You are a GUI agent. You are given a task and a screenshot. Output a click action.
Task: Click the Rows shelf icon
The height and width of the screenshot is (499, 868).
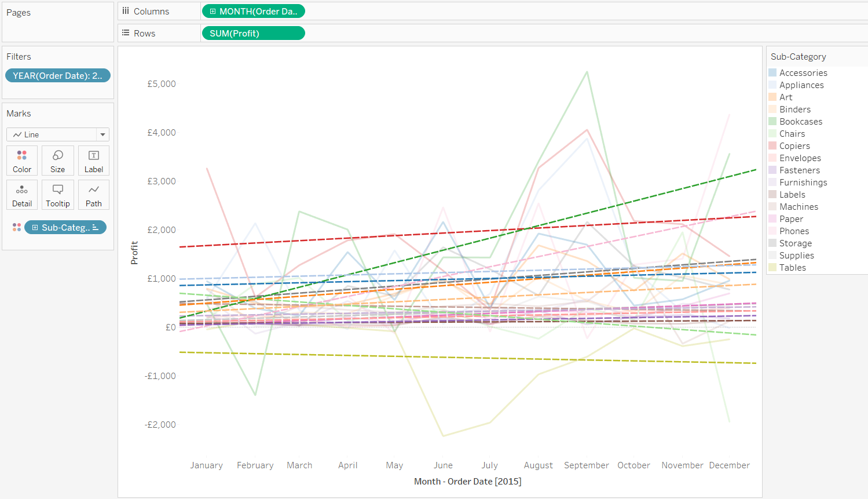(126, 33)
